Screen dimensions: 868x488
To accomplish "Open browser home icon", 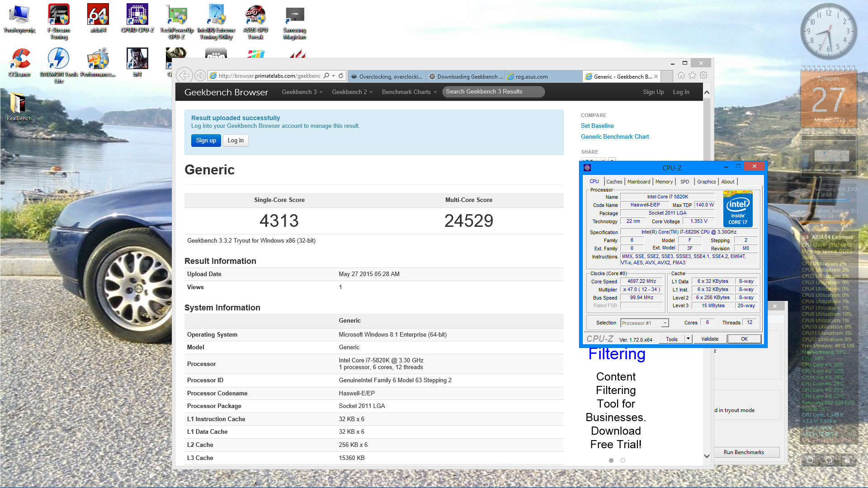I will 681,75.
